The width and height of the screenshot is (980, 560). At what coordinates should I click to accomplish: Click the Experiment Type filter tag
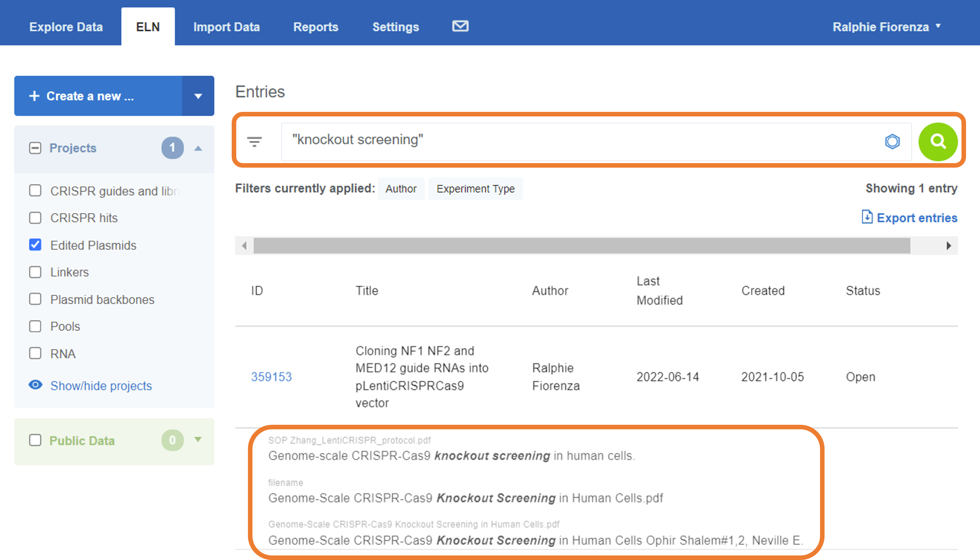(475, 188)
